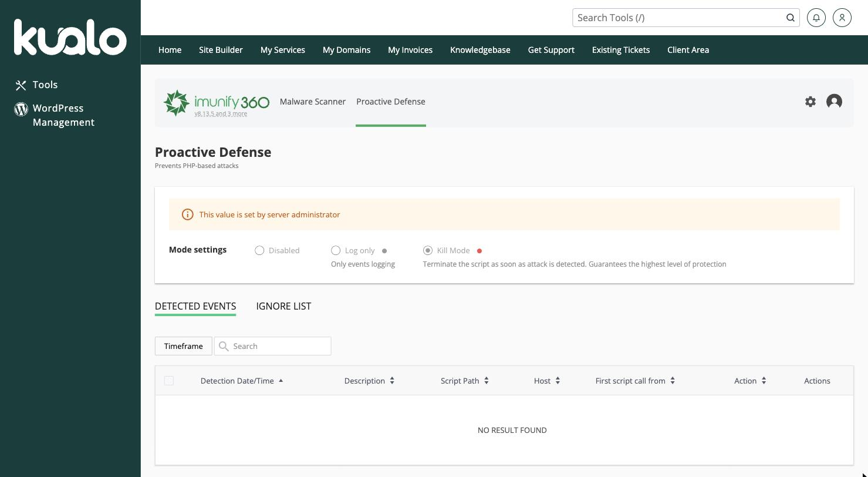The height and width of the screenshot is (477, 868).
Task: Click the Actions column header
Action: (x=817, y=381)
